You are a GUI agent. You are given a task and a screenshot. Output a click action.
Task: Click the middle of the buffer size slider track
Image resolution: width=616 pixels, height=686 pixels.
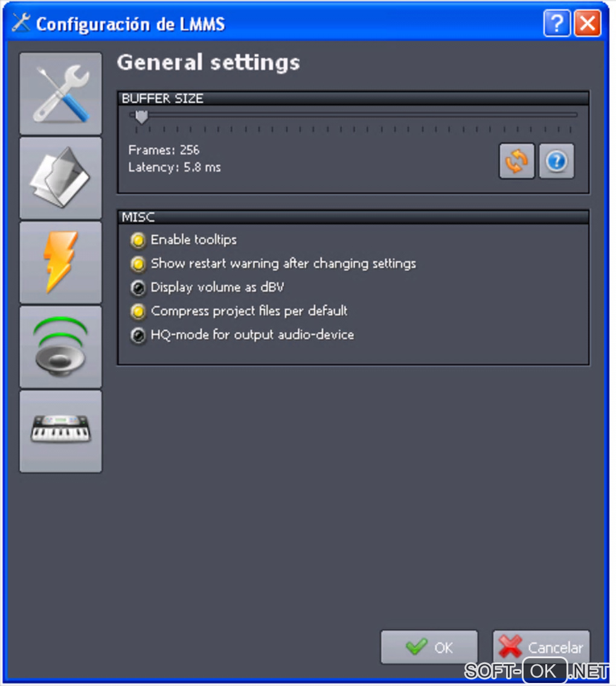(x=353, y=115)
